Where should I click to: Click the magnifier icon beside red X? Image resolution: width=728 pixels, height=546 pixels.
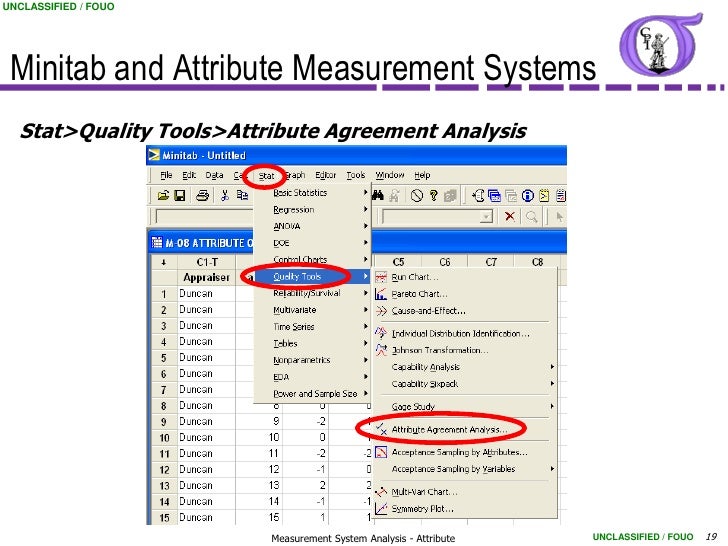(x=532, y=216)
